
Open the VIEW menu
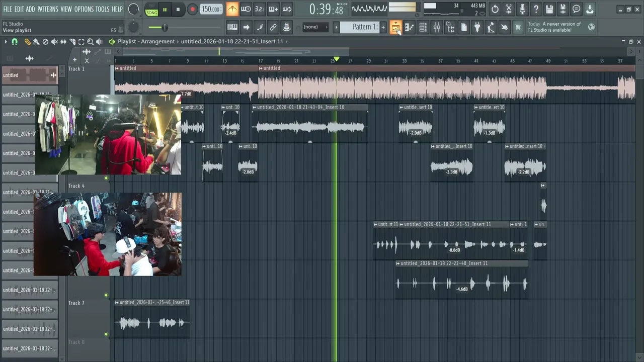[x=66, y=9]
